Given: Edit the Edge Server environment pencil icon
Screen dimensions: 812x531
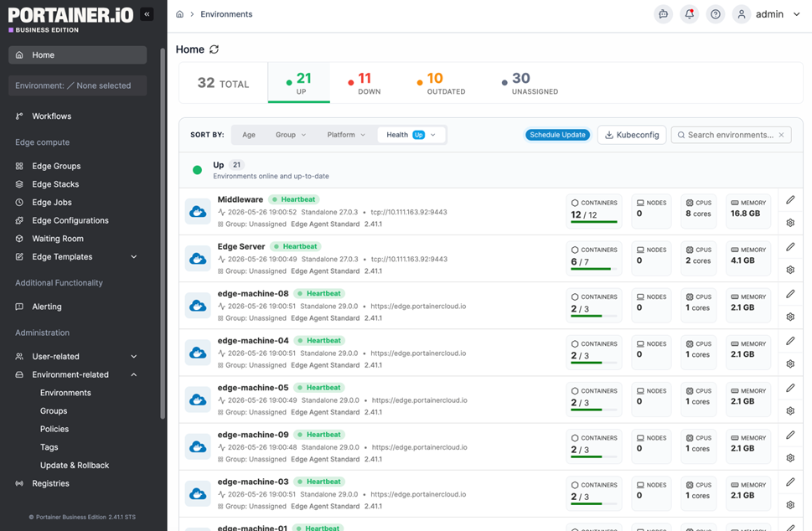Looking at the screenshot, I should point(790,247).
